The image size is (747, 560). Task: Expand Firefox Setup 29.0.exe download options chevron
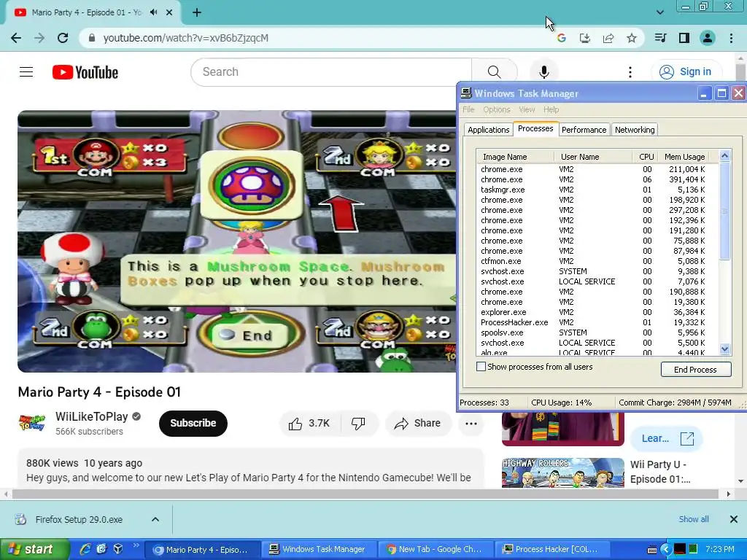coord(155,519)
